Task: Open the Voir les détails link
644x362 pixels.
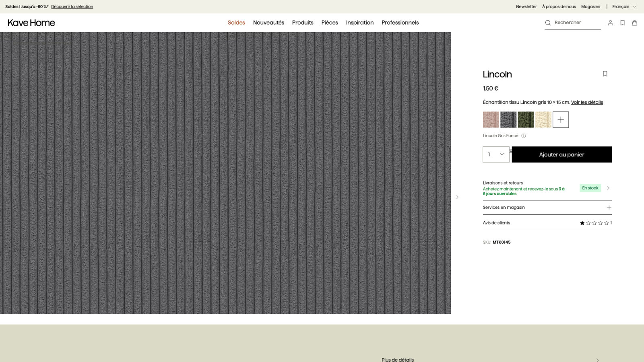Action: coord(587,102)
